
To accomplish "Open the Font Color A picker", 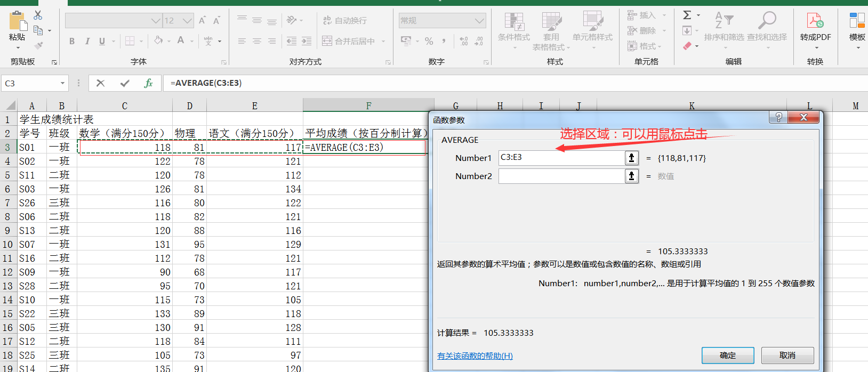I will click(181, 41).
